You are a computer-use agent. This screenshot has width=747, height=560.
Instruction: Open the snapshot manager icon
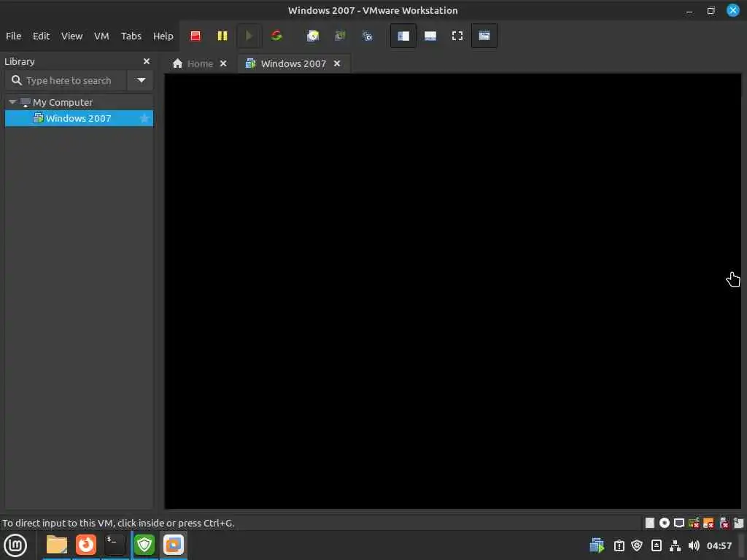[x=367, y=36]
